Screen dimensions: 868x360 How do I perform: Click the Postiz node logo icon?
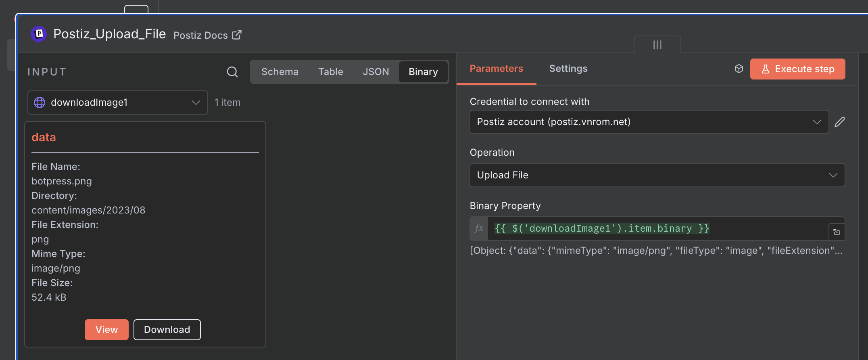pyautogui.click(x=39, y=34)
